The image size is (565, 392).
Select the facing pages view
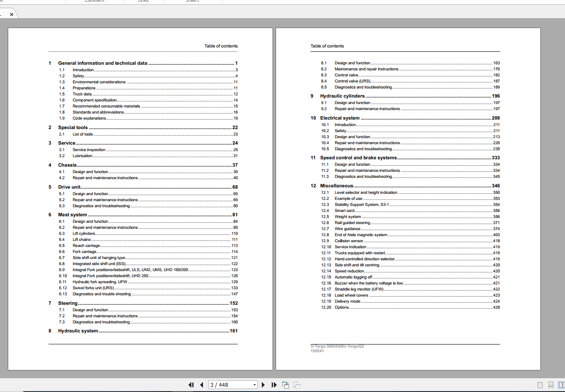pyautogui.click(x=561, y=385)
